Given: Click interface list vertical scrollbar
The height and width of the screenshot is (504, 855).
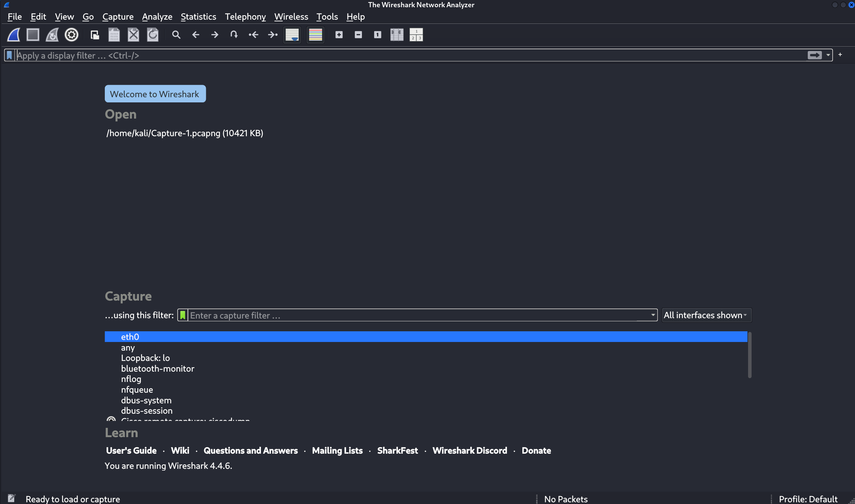Looking at the screenshot, I should pyautogui.click(x=750, y=355).
